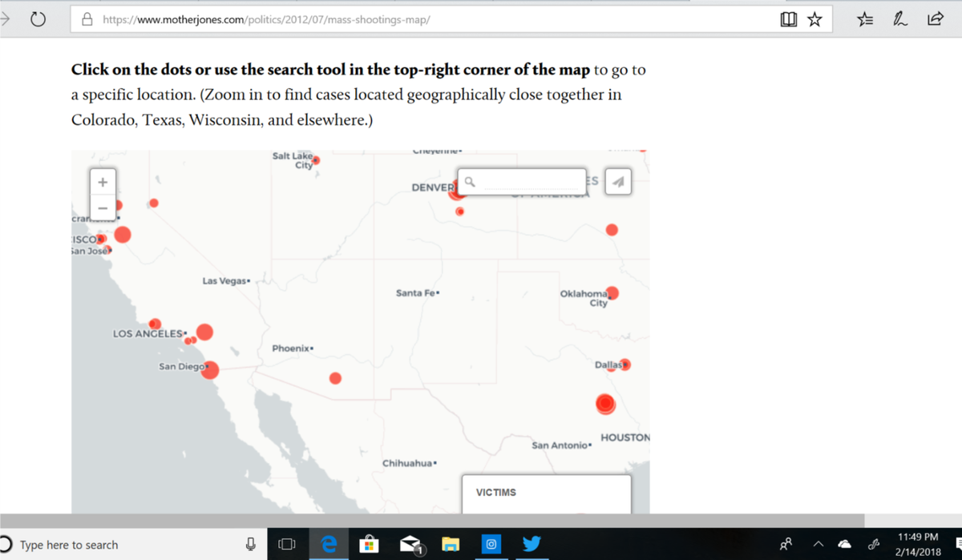Image resolution: width=962 pixels, height=560 pixels.
Task: Open the web notes pen icon
Action: pyautogui.click(x=900, y=20)
